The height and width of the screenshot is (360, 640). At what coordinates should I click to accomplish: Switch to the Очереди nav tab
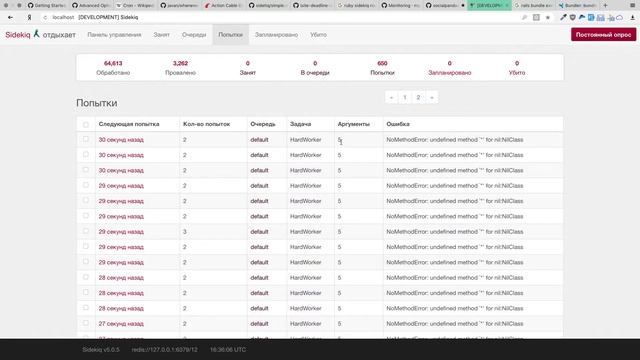coord(194,35)
